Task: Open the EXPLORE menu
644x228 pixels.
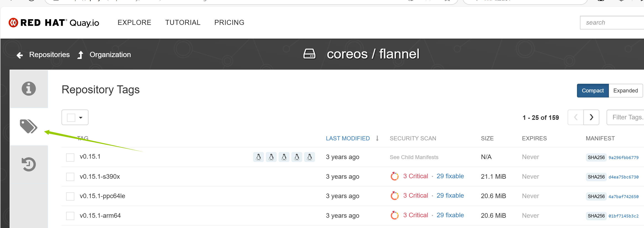Action: click(134, 23)
